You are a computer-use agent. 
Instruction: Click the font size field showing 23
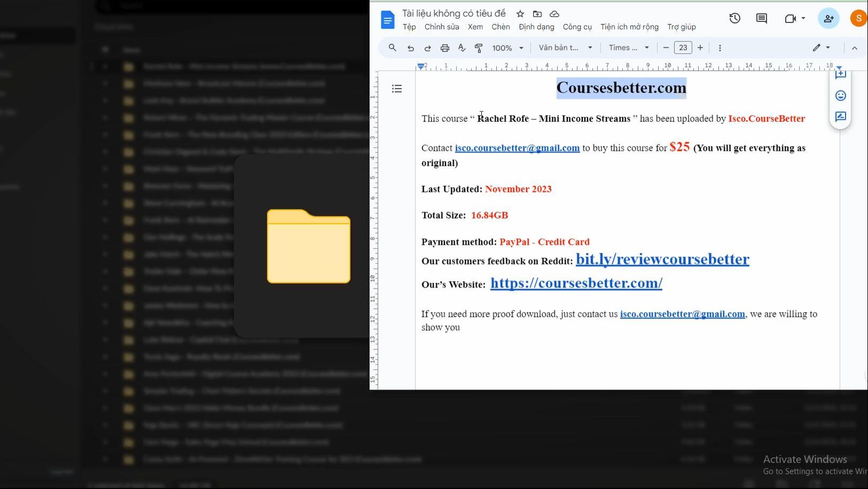pyautogui.click(x=683, y=48)
